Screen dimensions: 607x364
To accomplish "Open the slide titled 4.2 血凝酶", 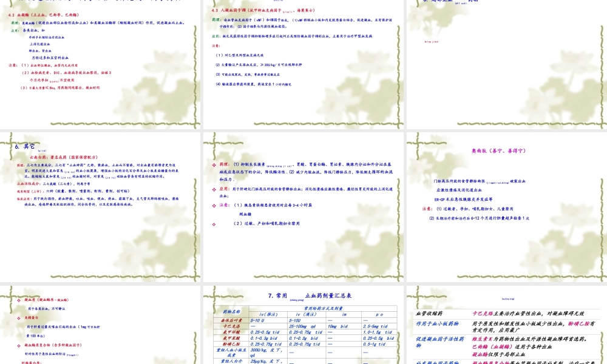I will coord(100,61).
